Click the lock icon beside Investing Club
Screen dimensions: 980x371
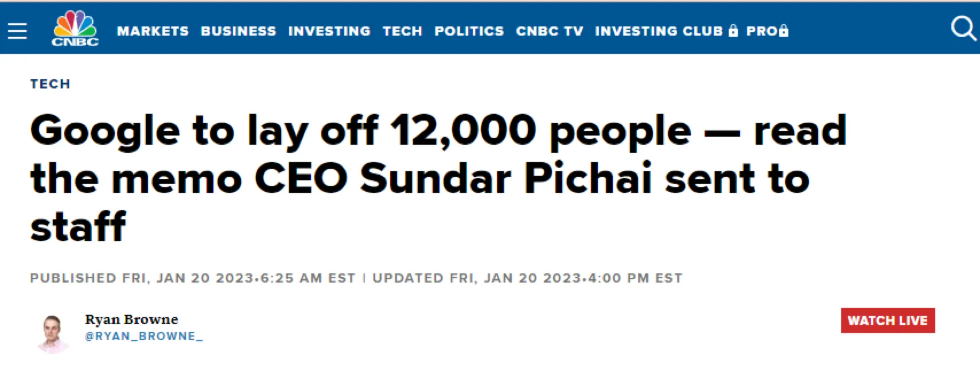coord(733,31)
